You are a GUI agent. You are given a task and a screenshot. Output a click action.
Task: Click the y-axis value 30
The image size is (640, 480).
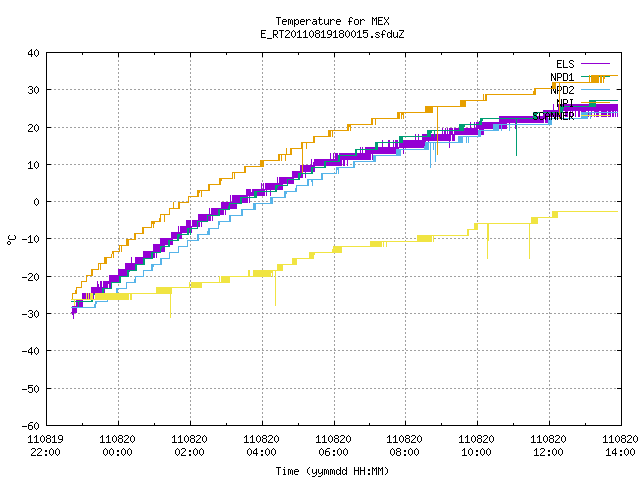(33, 90)
